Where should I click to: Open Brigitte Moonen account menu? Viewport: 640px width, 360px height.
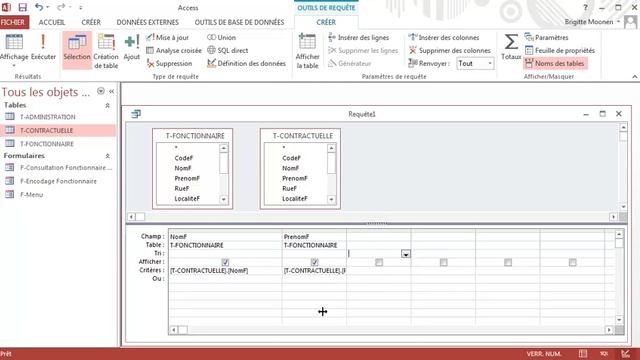coord(592,22)
